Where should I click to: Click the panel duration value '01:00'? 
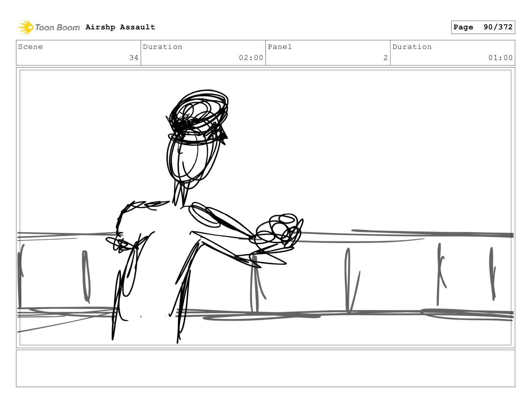[500, 58]
